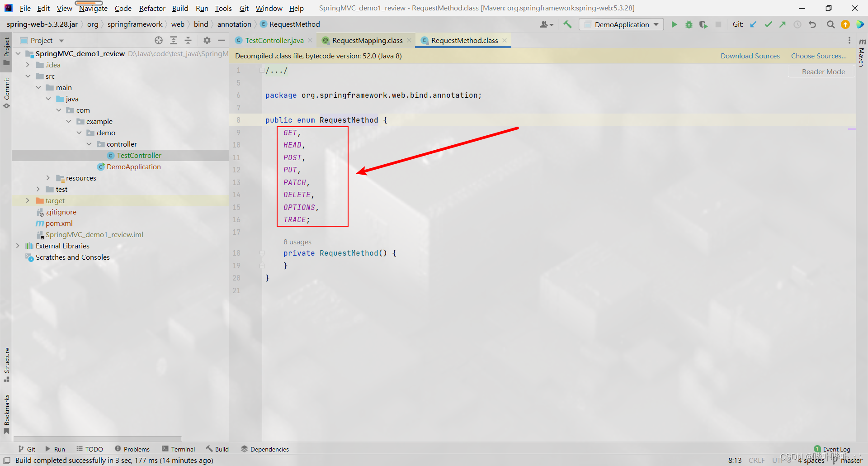The height and width of the screenshot is (466, 868).
Task: Open the Bookmarks tool window
Action: pos(6,414)
